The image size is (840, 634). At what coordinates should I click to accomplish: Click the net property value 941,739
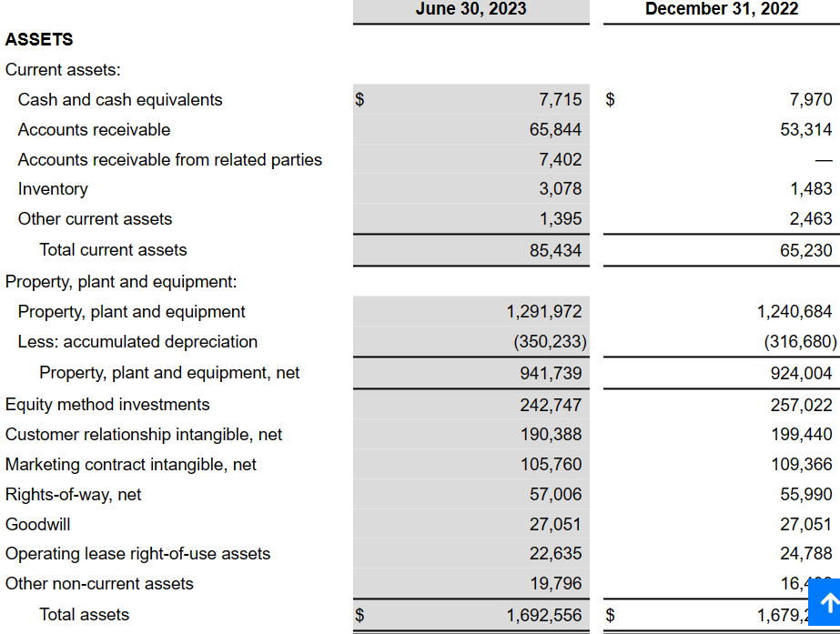(551, 374)
